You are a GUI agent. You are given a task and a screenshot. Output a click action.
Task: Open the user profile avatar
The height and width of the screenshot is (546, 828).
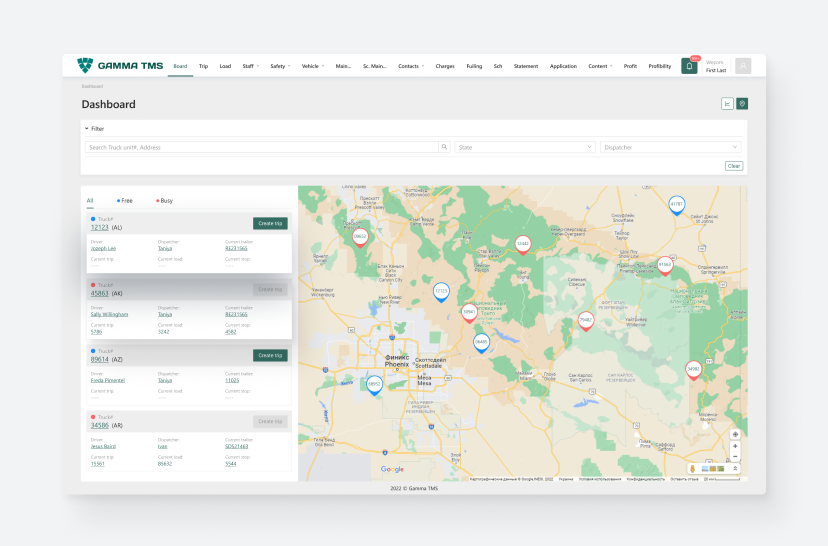point(743,66)
